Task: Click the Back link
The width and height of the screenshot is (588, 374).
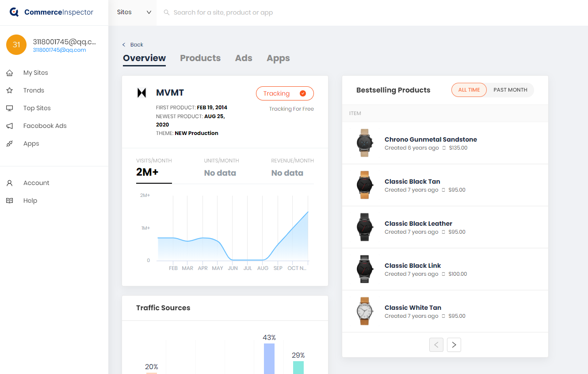Action: point(133,45)
